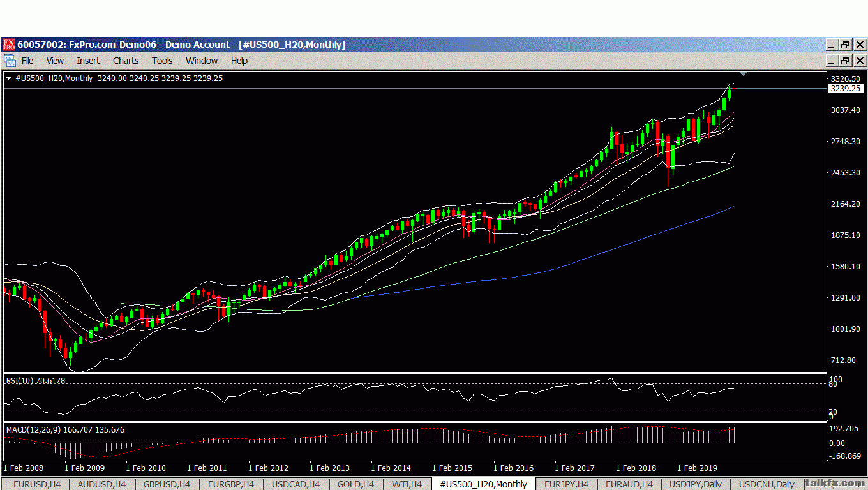Image resolution: width=868 pixels, height=490 pixels.
Task: Click the 1 Feb 2013 date label
Action: coord(330,468)
